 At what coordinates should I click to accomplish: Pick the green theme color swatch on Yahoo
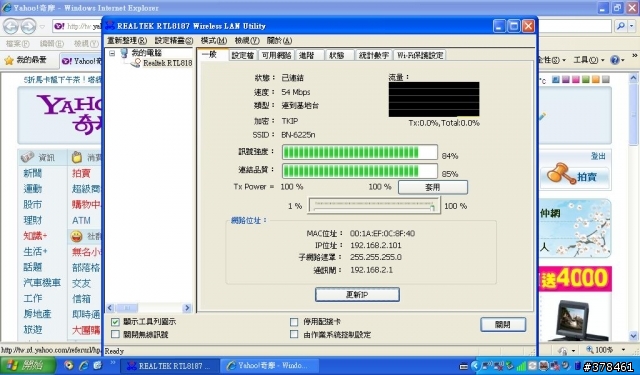pos(586,80)
